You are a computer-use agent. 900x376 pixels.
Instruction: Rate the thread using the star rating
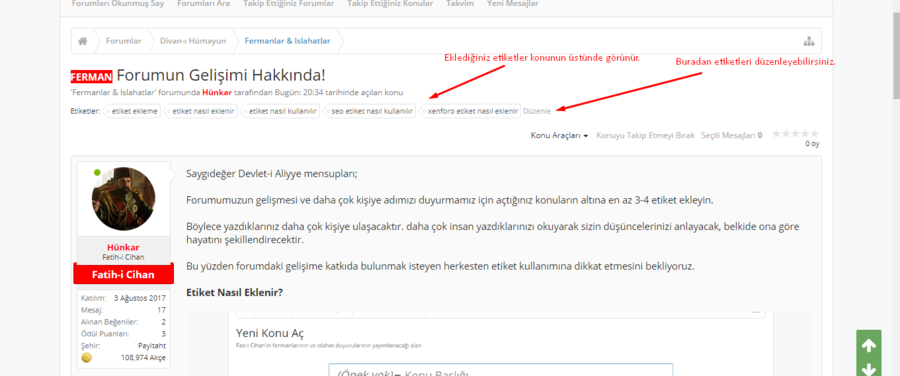pyautogui.click(x=795, y=134)
